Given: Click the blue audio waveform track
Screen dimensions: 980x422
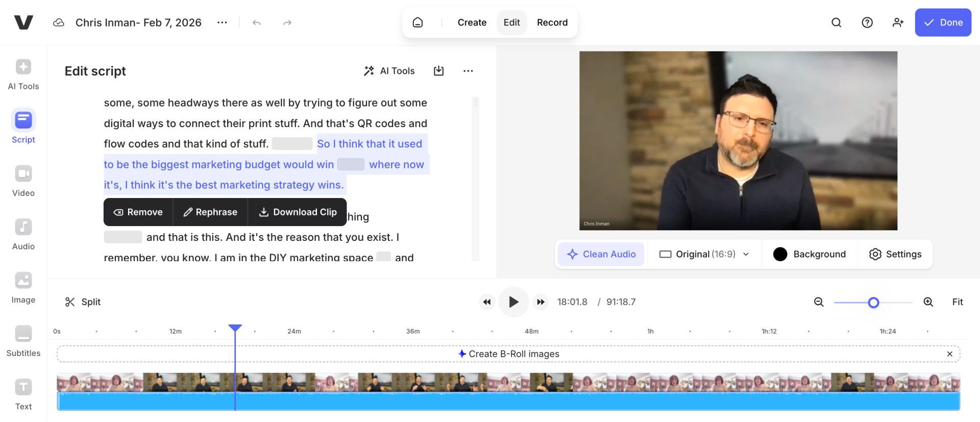Looking at the screenshot, I should [x=508, y=402].
